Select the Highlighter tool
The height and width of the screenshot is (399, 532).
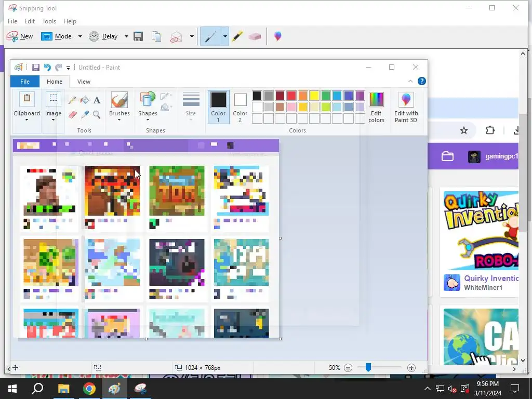(x=237, y=36)
